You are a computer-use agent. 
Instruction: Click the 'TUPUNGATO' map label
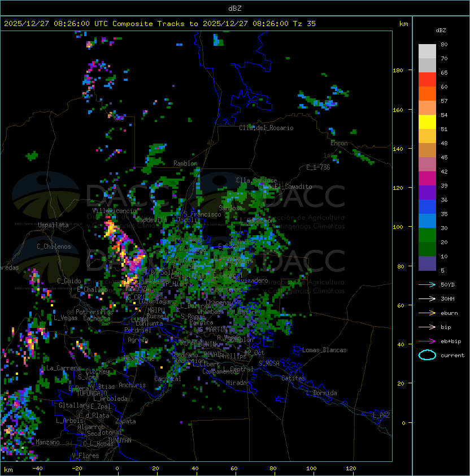(92, 393)
